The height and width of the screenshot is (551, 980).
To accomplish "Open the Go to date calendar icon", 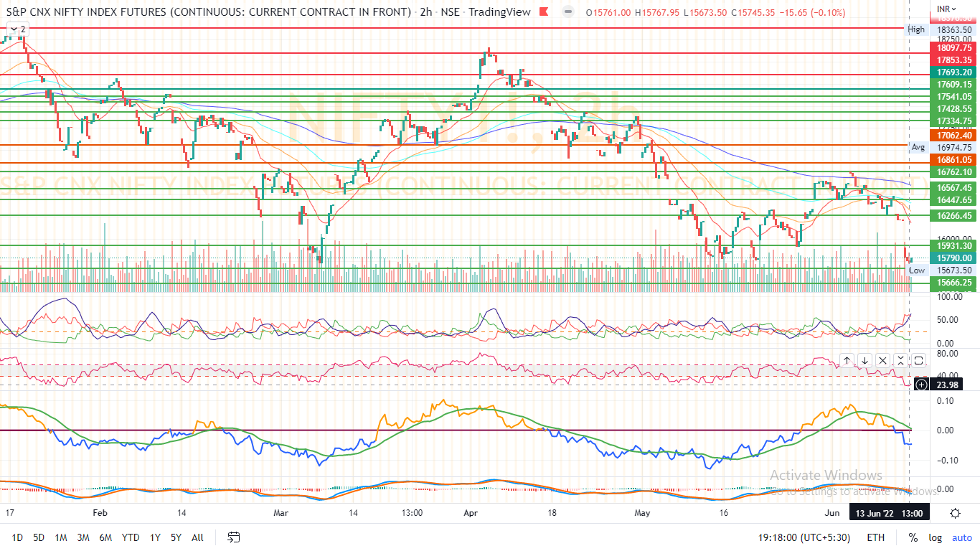I will (233, 537).
